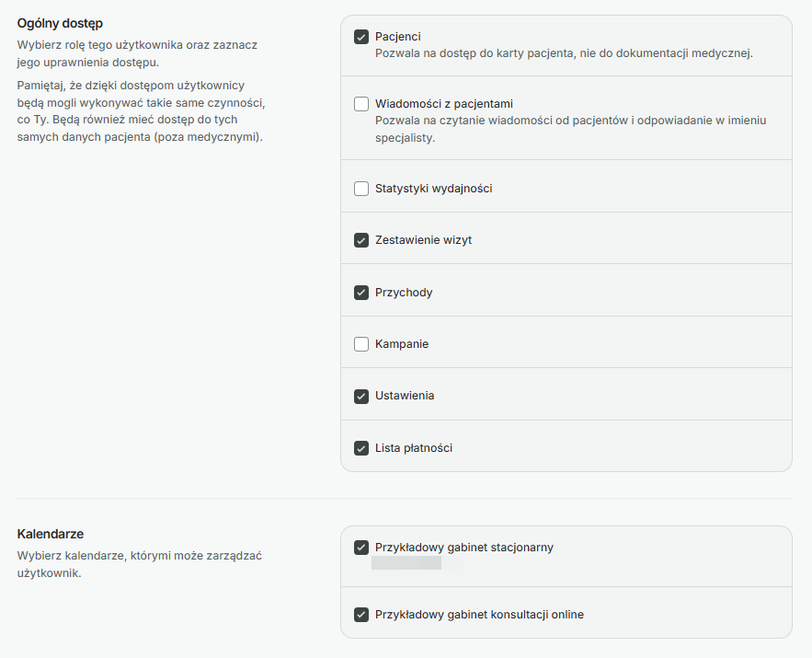The width and height of the screenshot is (812, 658).
Task: Disable Przykładowy gabinet konsultacji online
Action: (361, 614)
